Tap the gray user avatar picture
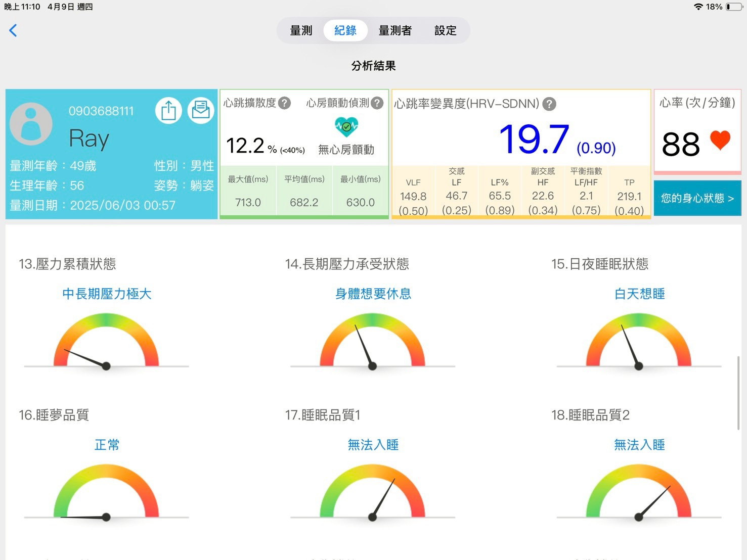This screenshot has height=560, width=747. coord(31,124)
